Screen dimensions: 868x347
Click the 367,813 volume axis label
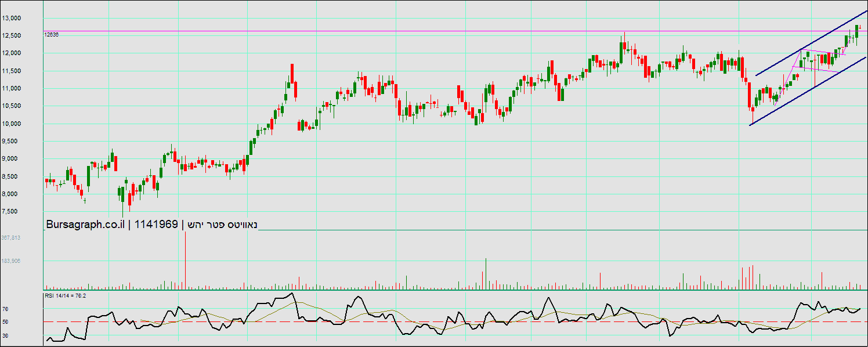tap(11, 238)
